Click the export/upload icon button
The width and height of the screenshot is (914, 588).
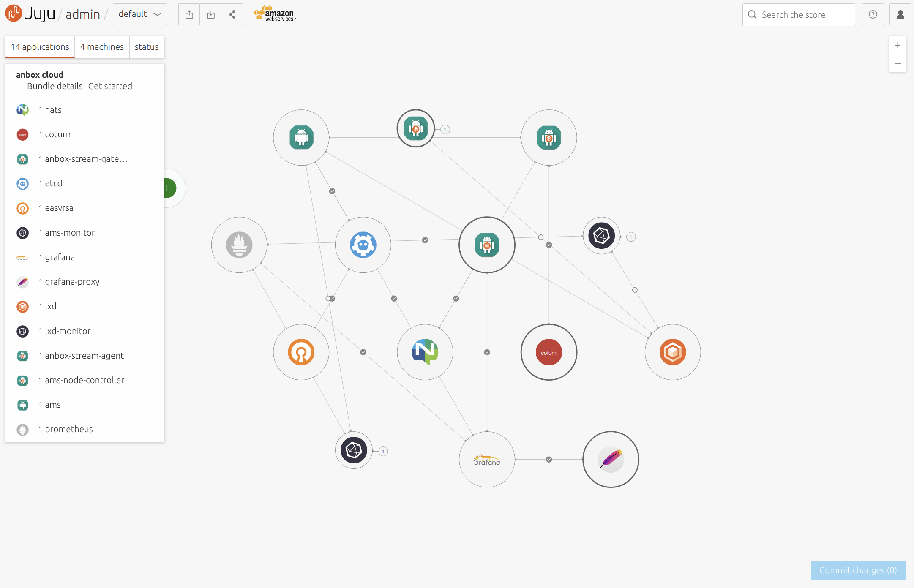pyautogui.click(x=188, y=14)
